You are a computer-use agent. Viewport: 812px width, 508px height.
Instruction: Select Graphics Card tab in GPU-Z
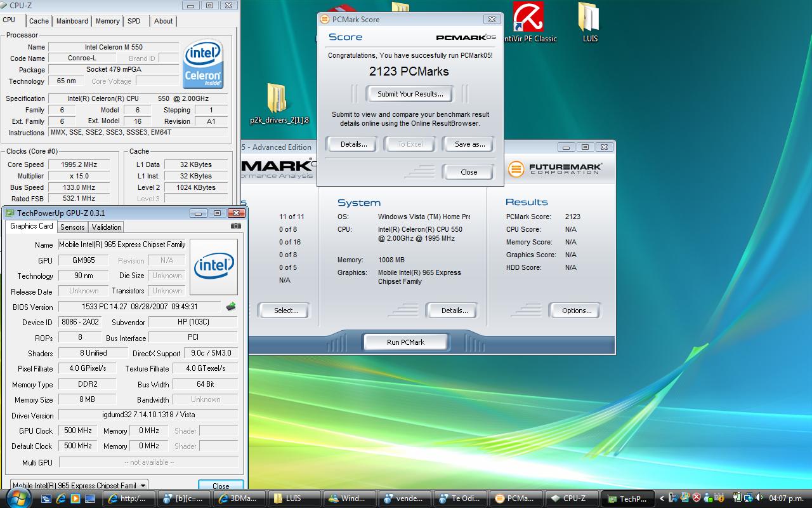(x=32, y=226)
